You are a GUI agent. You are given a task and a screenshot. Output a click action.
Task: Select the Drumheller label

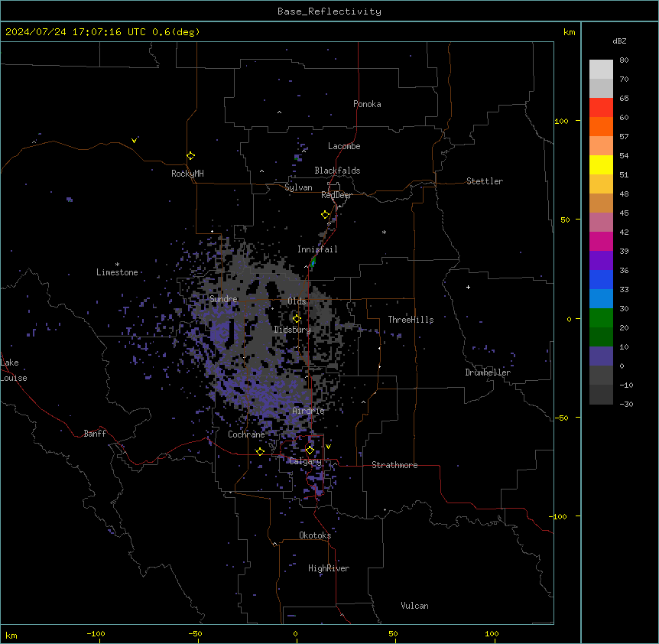click(488, 372)
